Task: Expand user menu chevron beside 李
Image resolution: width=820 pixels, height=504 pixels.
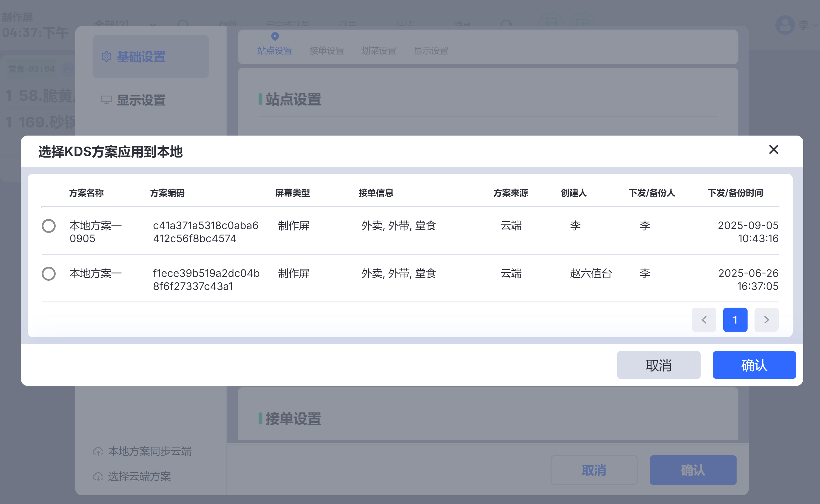Action: (815, 25)
